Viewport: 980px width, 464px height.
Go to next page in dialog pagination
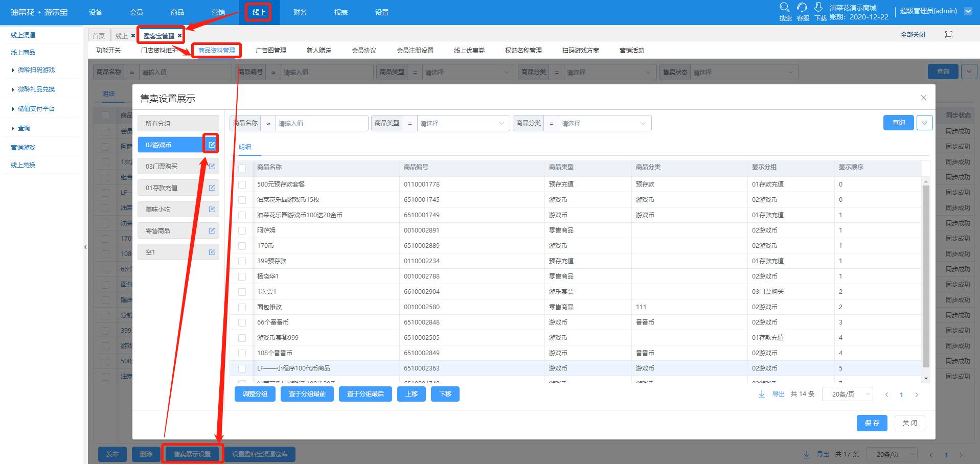tap(917, 395)
